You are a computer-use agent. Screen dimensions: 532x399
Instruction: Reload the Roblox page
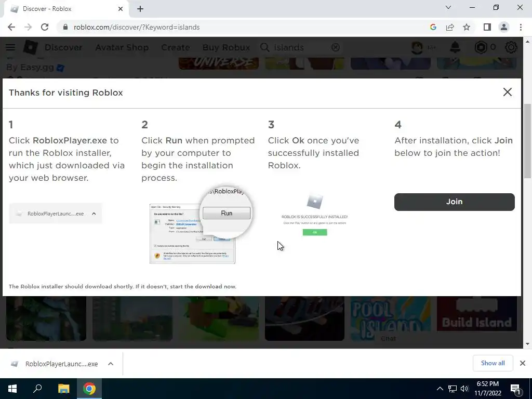pyautogui.click(x=45, y=27)
